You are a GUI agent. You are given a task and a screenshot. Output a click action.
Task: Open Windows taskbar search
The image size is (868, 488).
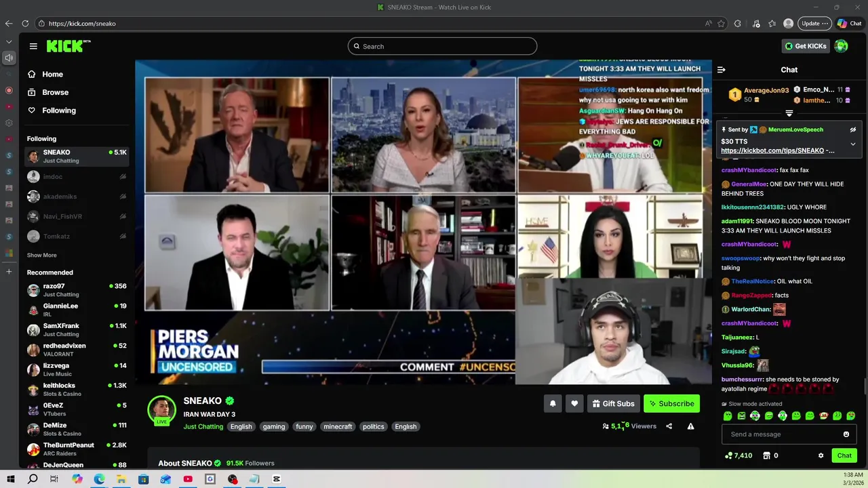pyautogui.click(x=33, y=479)
